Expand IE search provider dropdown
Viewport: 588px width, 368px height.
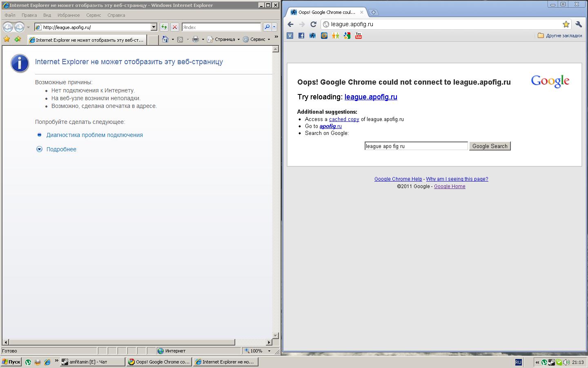tap(274, 27)
